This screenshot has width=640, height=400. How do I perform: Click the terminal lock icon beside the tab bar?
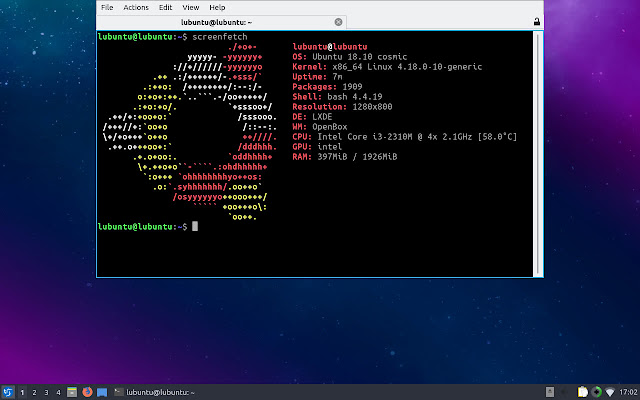(x=537, y=22)
